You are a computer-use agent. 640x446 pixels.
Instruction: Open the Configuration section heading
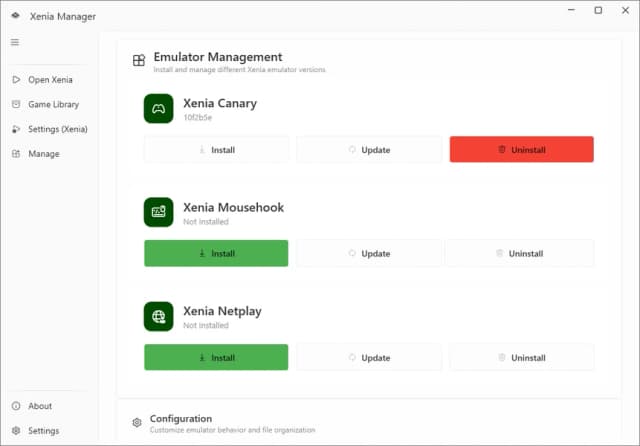(181, 419)
